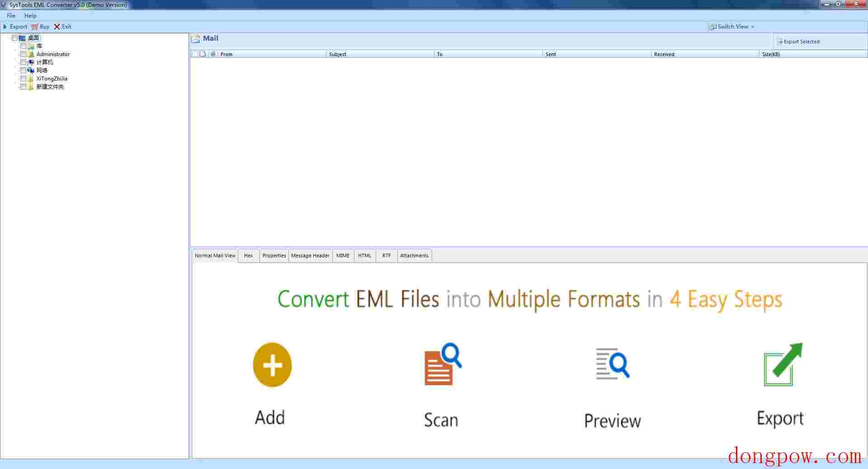
Task: Click the SysTools app icon in title bar
Action: click(4, 5)
